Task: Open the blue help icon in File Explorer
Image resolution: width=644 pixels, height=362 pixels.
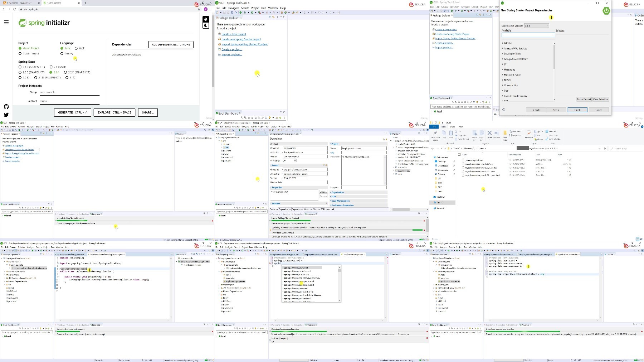Action: coord(642,126)
